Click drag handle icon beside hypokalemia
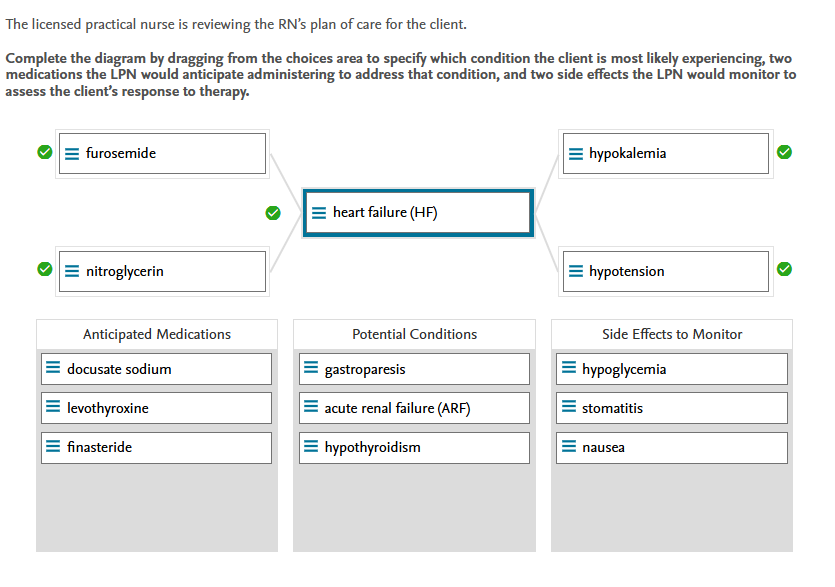835x587 pixels. tap(576, 154)
